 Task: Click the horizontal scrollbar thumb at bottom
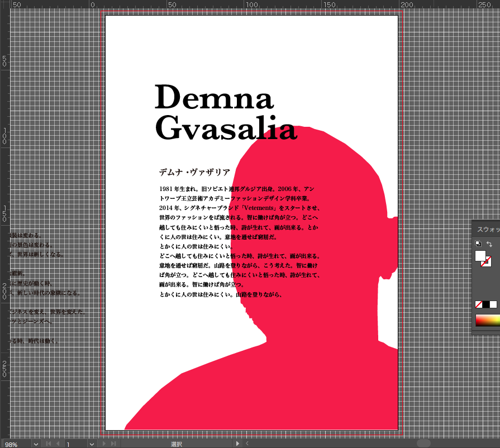click(x=423, y=443)
